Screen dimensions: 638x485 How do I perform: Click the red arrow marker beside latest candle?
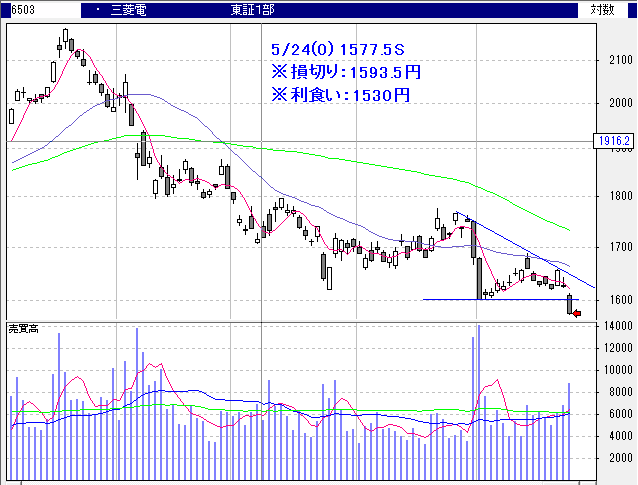(x=577, y=314)
